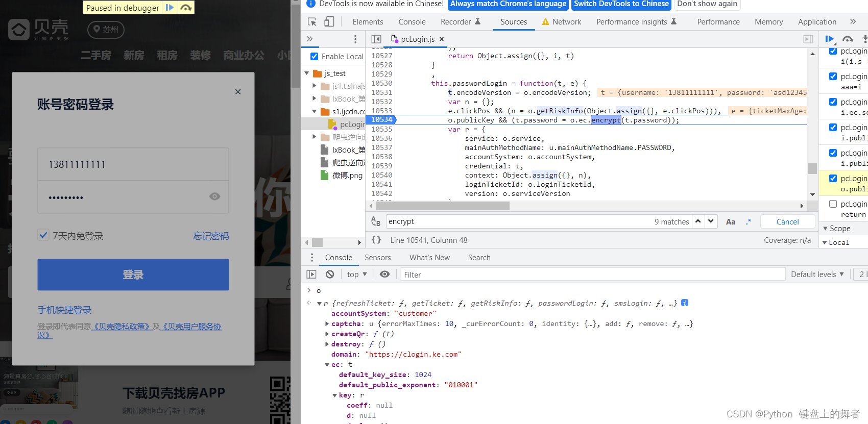
Task: Expand more navigator tabs chevron
Action: click(x=309, y=39)
